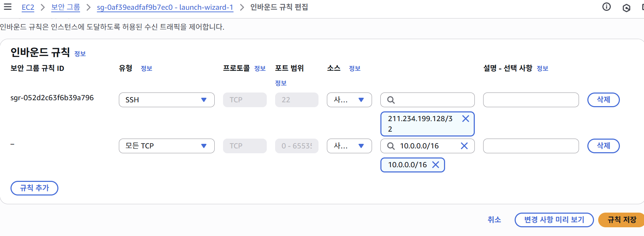
Task: Click the description field for SSH rule
Action: pos(531,100)
